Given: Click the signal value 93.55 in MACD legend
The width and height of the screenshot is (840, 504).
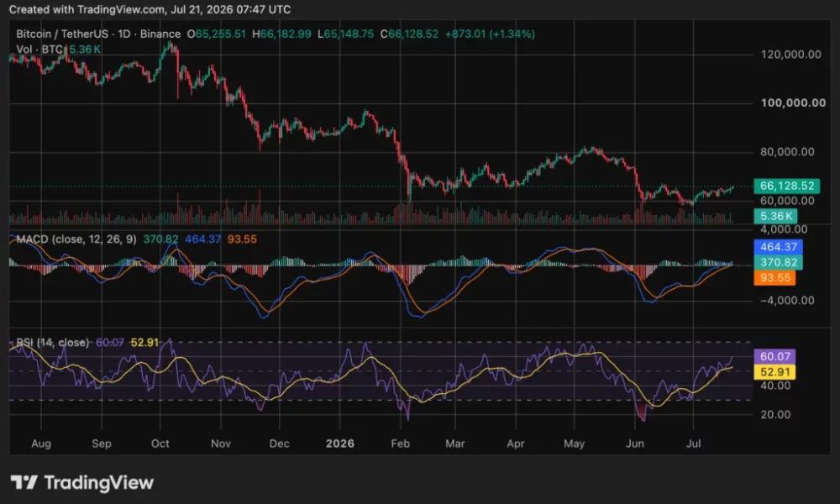Looking at the screenshot, I should click(x=242, y=239).
